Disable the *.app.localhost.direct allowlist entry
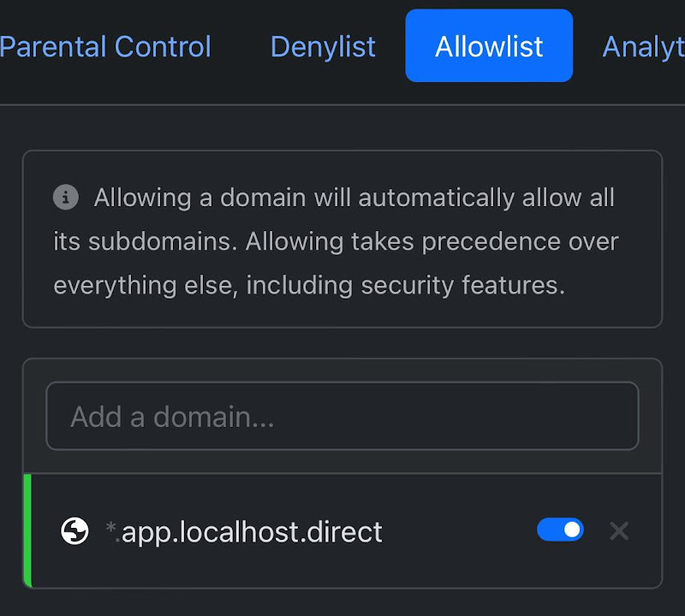 tap(560, 530)
